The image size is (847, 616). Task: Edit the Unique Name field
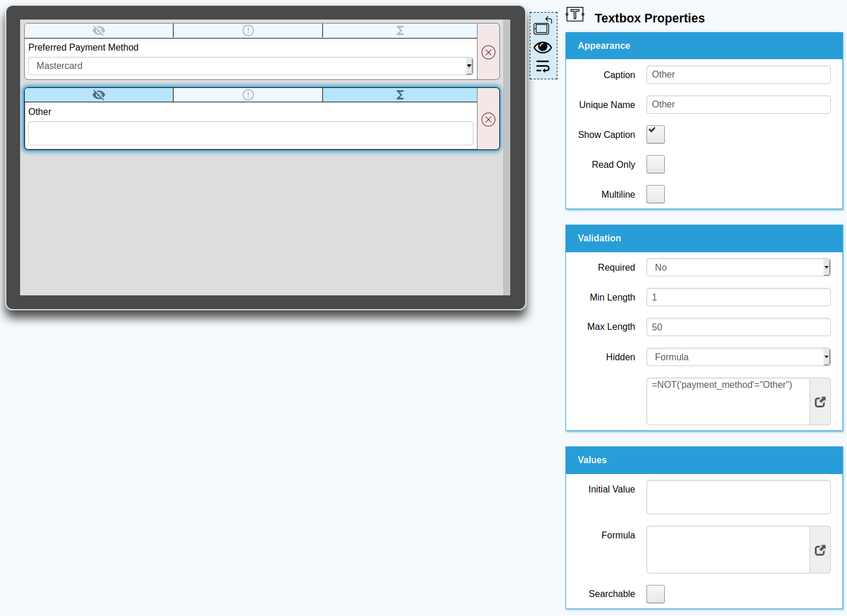point(738,105)
